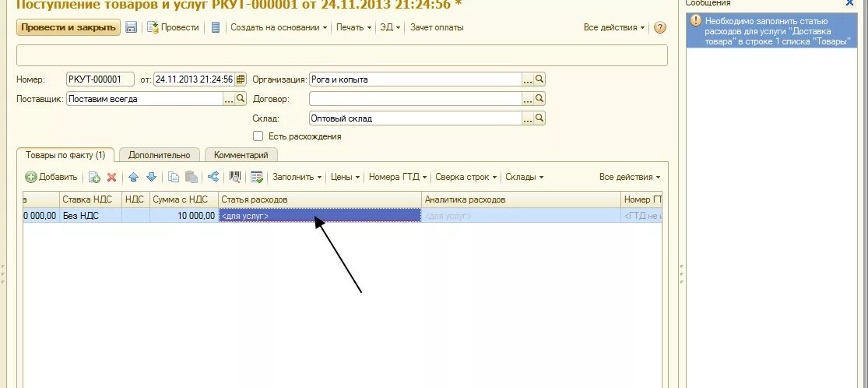This screenshot has width=868, height=388.
Task: Click the barcode search icon
Action: (235, 177)
